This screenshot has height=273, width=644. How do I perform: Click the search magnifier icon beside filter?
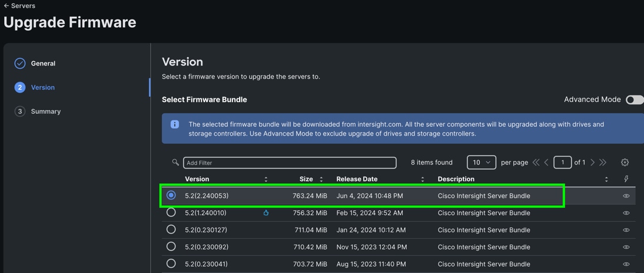175,162
